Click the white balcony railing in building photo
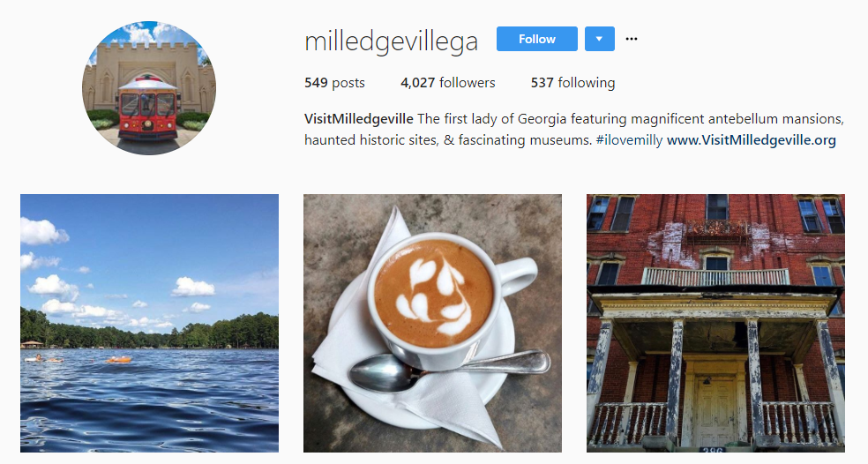 point(715,277)
